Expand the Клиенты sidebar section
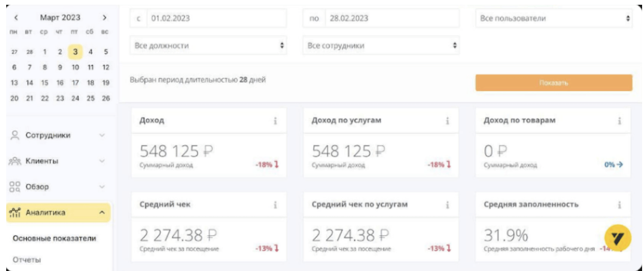 (x=58, y=161)
